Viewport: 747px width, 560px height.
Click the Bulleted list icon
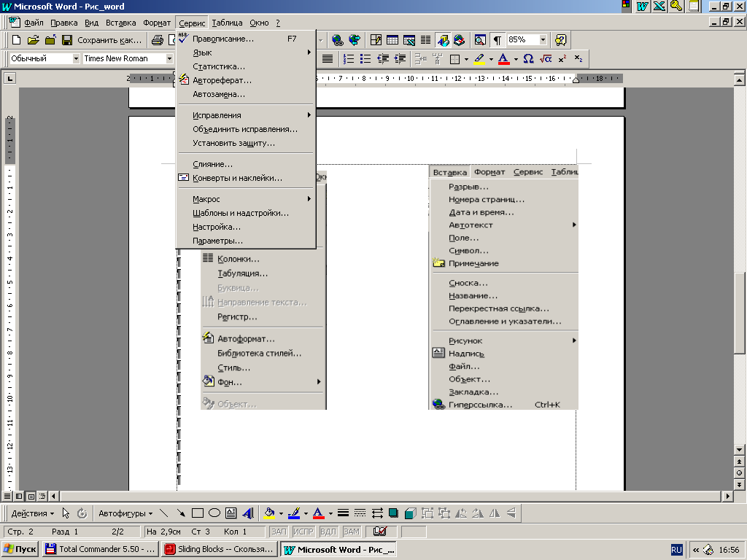tap(365, 58)
